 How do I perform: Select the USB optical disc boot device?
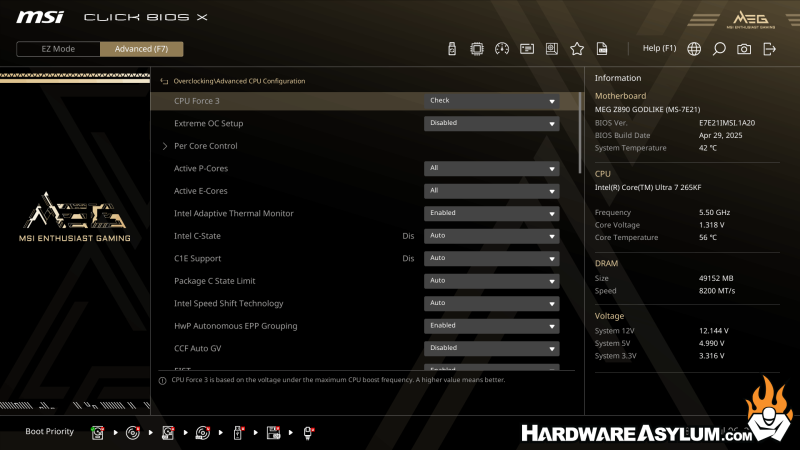[x=203, y=433]
